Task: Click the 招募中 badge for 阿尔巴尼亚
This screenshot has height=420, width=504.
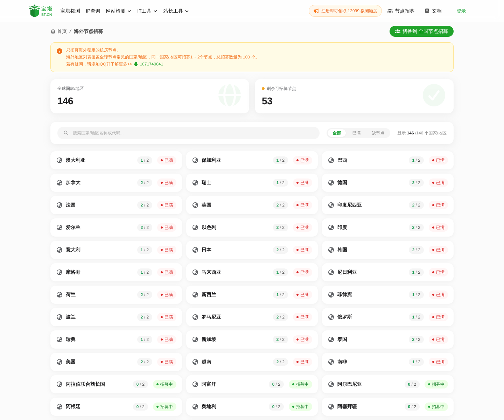Action: (436, 384)
